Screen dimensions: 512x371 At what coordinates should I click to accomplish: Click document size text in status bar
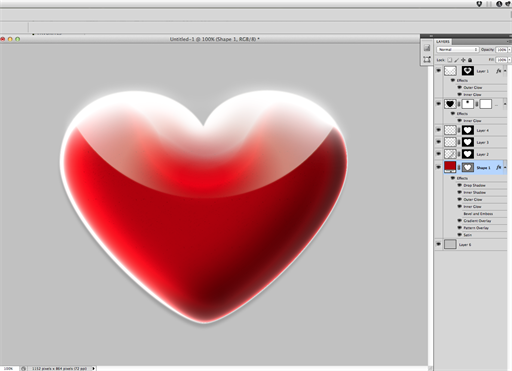(x=59, y=368)
